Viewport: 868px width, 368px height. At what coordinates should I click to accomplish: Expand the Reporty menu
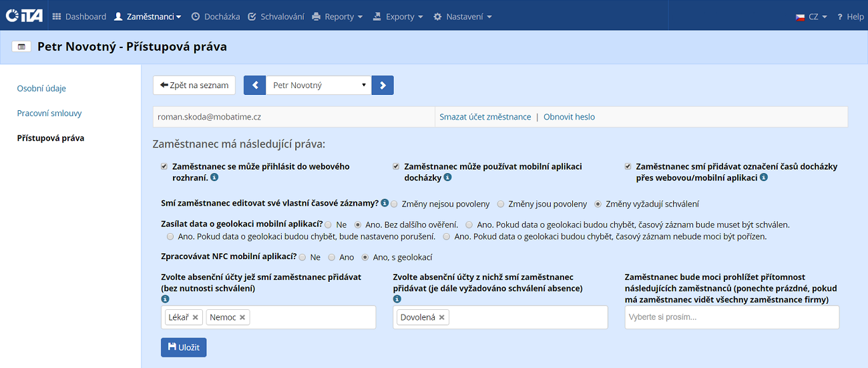337,17
